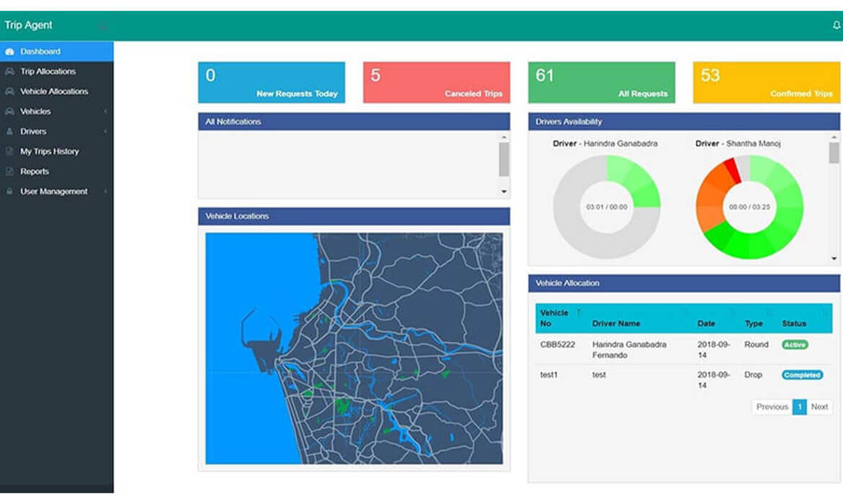
Task: Open the Reports menu item
Action: (x=35, y=171)
